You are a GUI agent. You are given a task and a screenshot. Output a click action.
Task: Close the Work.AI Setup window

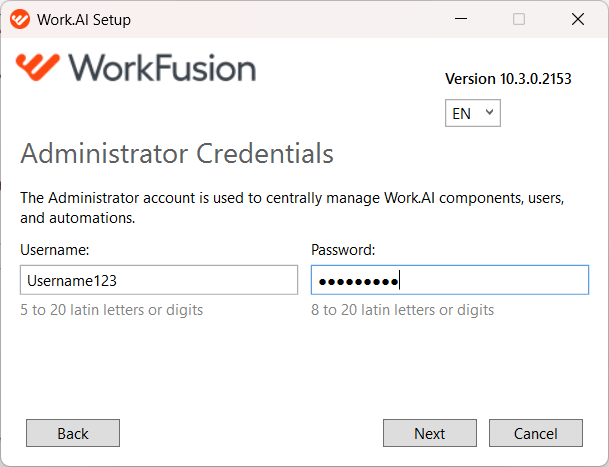pyautogui.click(x=578, y=19)
